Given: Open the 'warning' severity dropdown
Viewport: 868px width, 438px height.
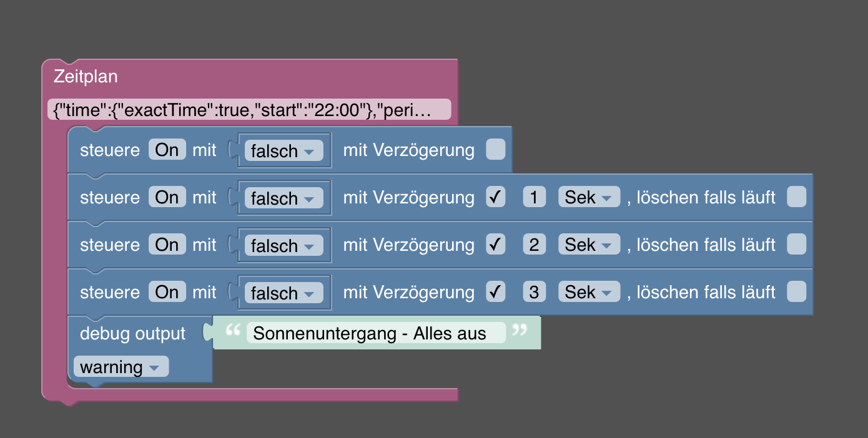Looking at the screenshot, I should pos(121,367).
